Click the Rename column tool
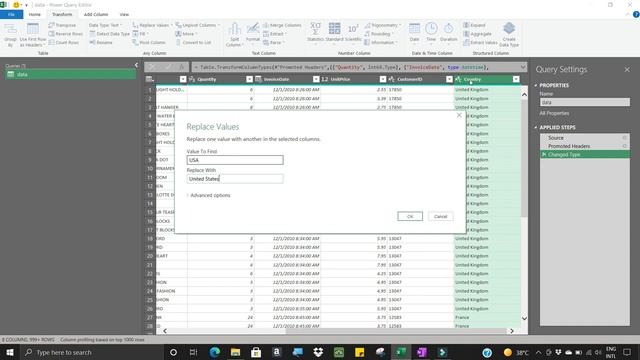 point(101,42)
